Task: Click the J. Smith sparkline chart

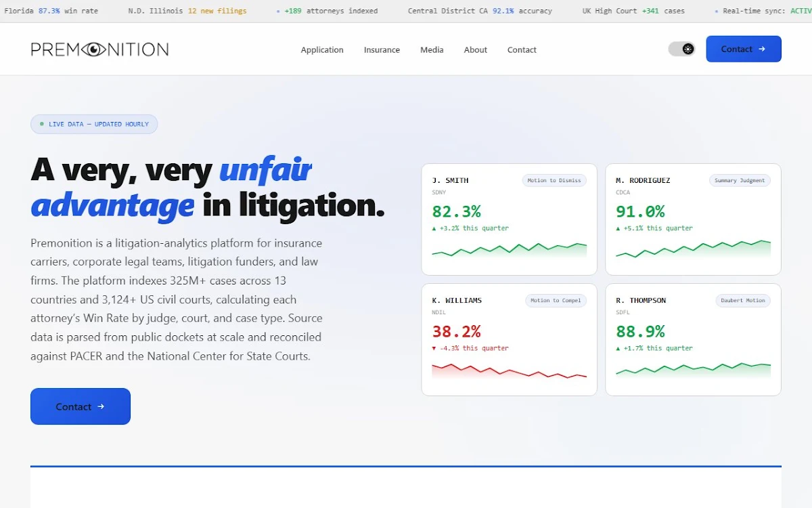Action: pyautogui.click(x=510, y=251)
